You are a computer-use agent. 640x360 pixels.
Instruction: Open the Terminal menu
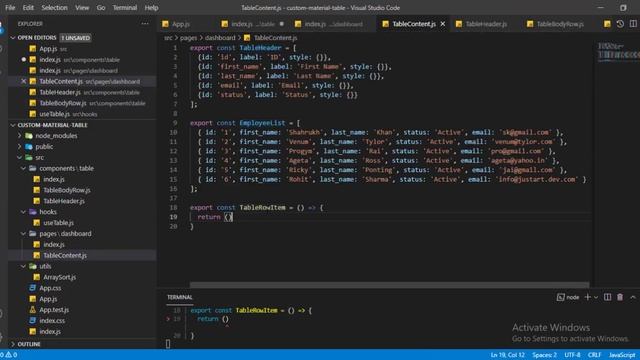124,8
